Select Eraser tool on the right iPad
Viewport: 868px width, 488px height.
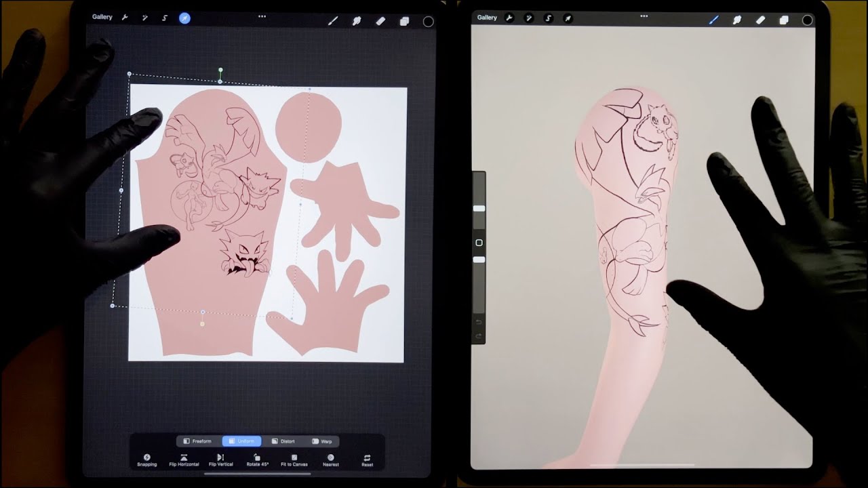click(760, 20)
